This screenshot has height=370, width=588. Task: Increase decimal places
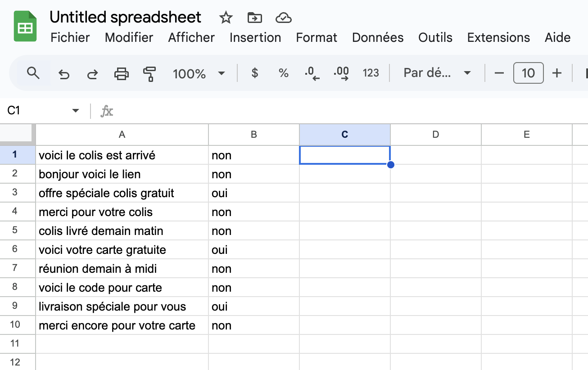pos(341,73)
